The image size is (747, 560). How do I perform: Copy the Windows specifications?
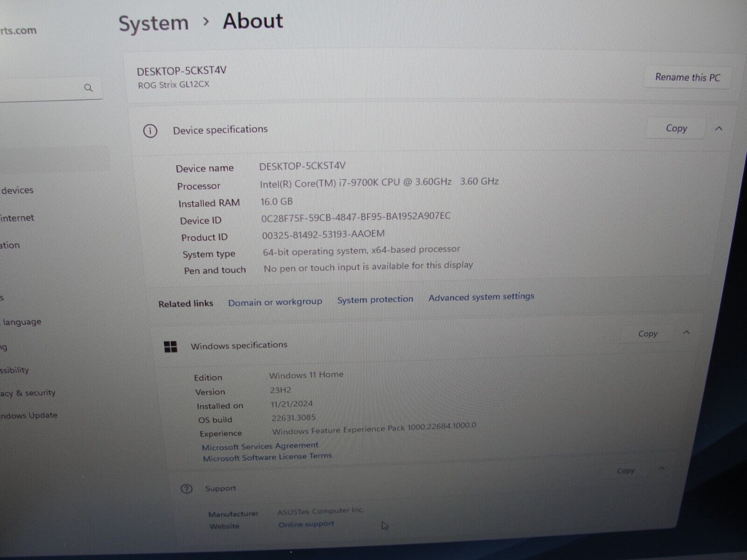648,334
